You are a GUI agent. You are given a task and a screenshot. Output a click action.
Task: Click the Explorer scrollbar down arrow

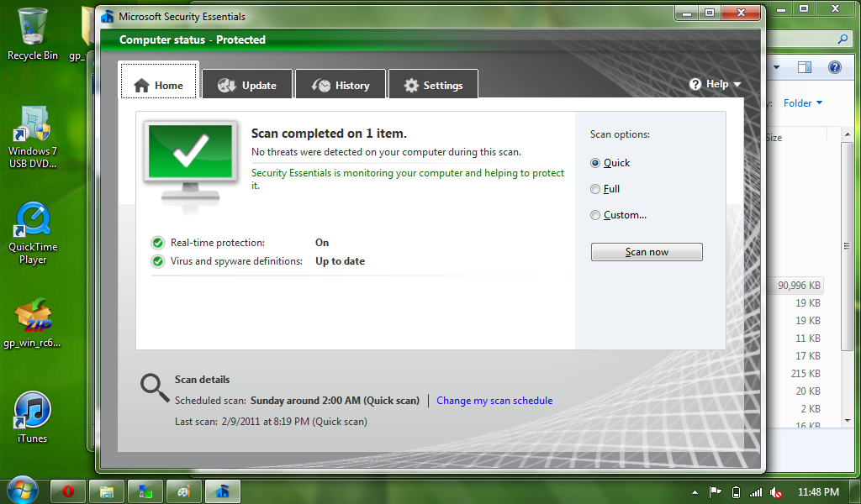point(848,421)
